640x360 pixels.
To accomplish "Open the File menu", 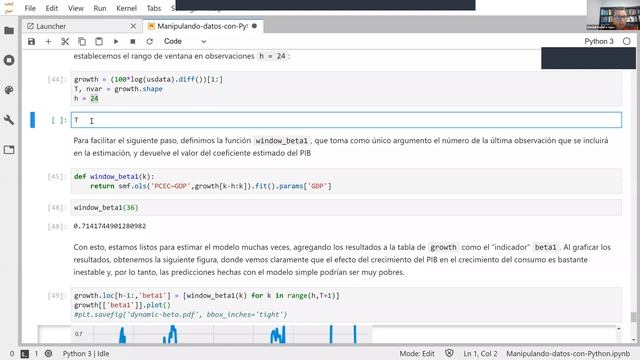I will [x=30, y=8].
